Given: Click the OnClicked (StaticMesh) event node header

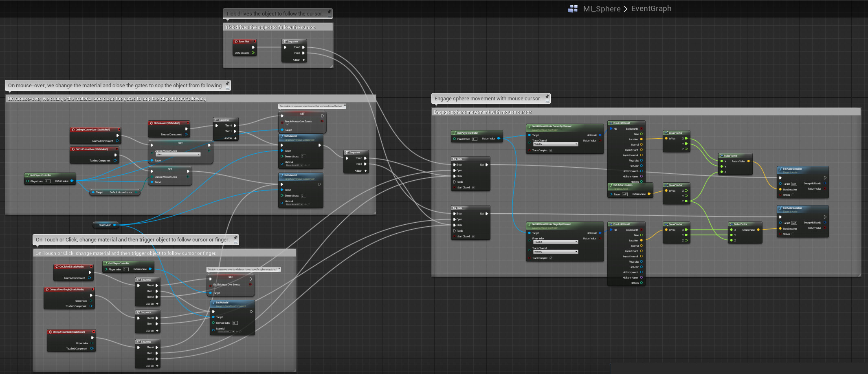Looking at the screenshot, I should (72, 267).
